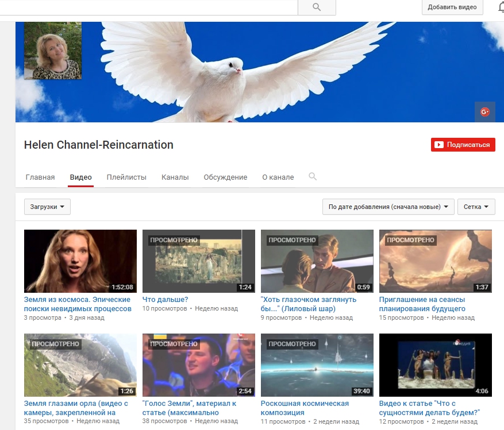
Task: Open the По дате добавления sort dropdown
Action: point(388,207)
